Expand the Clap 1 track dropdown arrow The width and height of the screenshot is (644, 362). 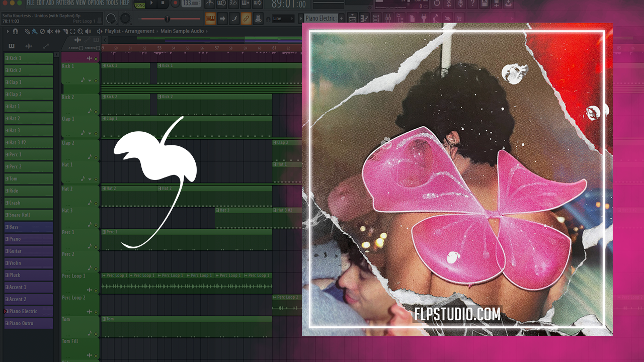pyautogui.click(x=90, y=133)
